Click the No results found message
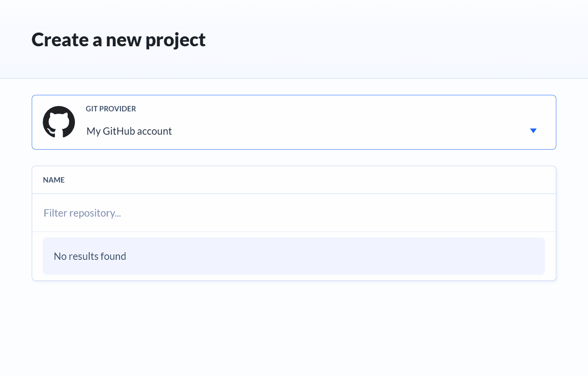The image size is (588, 375). click(x=90, y=256)
